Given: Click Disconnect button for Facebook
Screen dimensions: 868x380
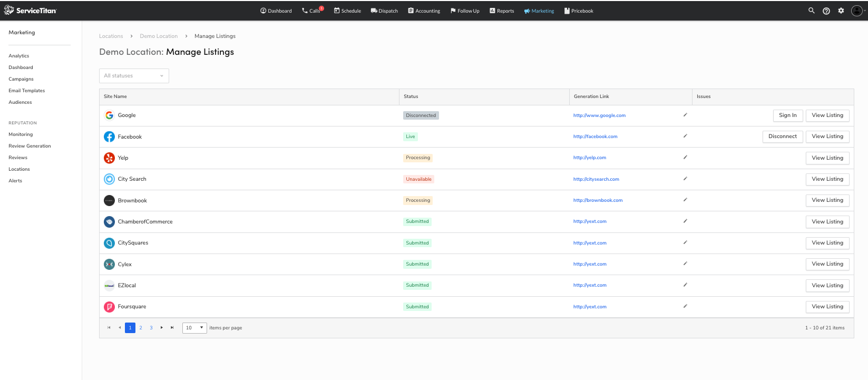Looking at the screenshot, I should coord(783,137).
